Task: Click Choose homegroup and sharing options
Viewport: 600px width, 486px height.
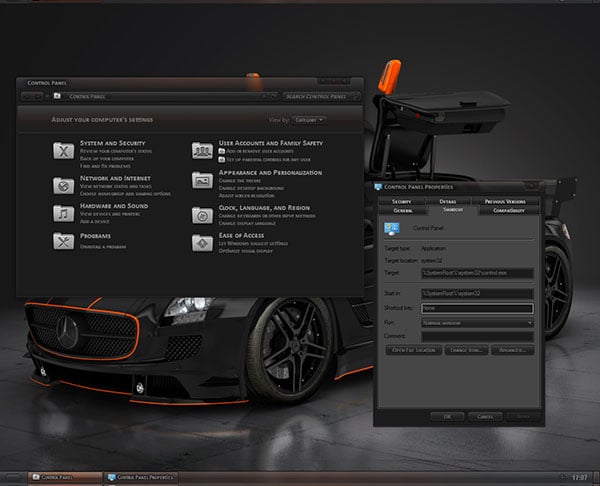Action: [125, 194]
